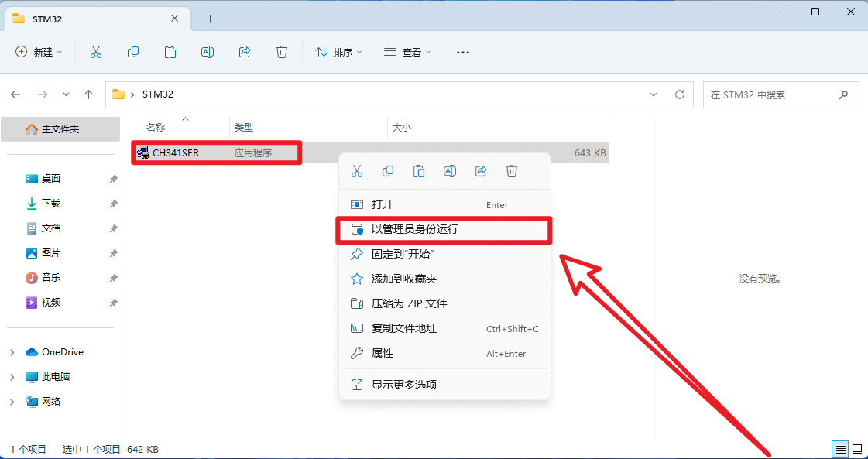Open the address bar history dropdown

654,94
